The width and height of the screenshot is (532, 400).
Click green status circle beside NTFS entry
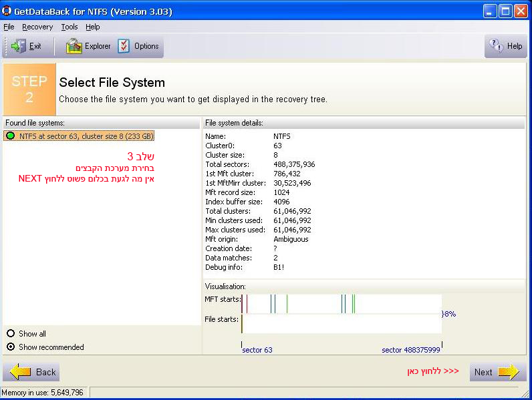[x=11, y=136]
